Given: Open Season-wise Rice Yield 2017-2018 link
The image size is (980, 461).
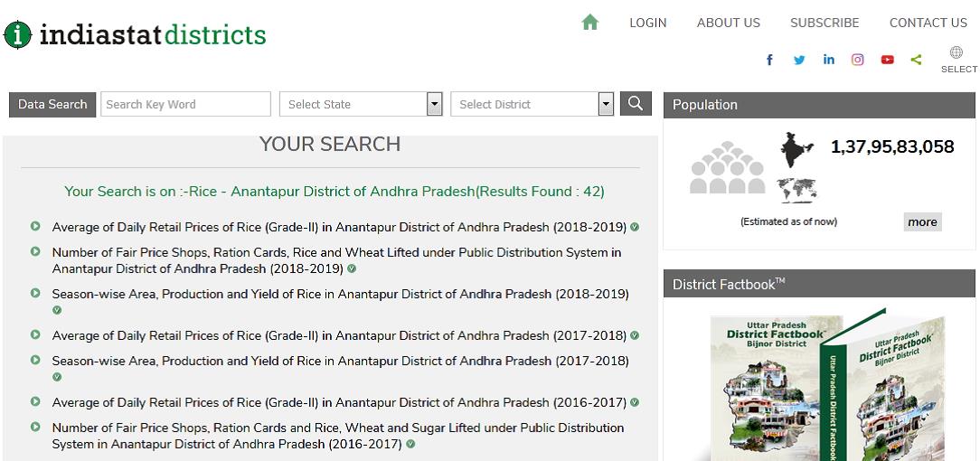Looking at the screenshot, I should [340, 361].
